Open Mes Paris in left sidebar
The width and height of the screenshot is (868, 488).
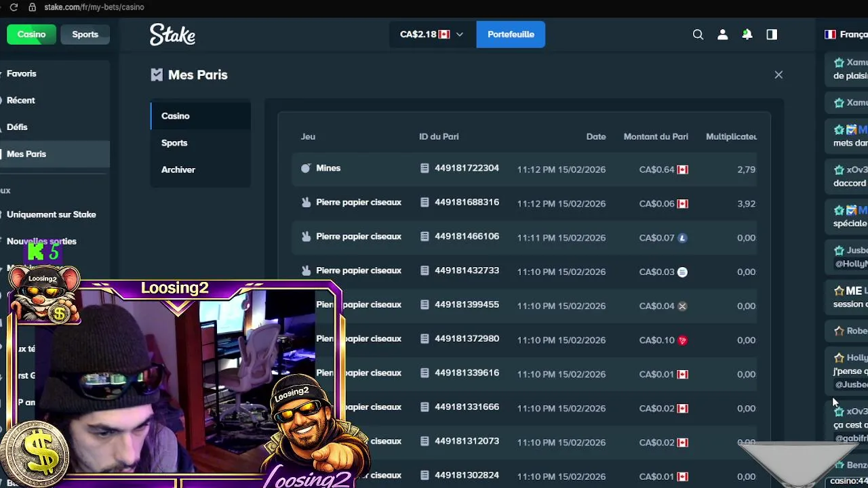pyautogui.click(x=54, y=154)
